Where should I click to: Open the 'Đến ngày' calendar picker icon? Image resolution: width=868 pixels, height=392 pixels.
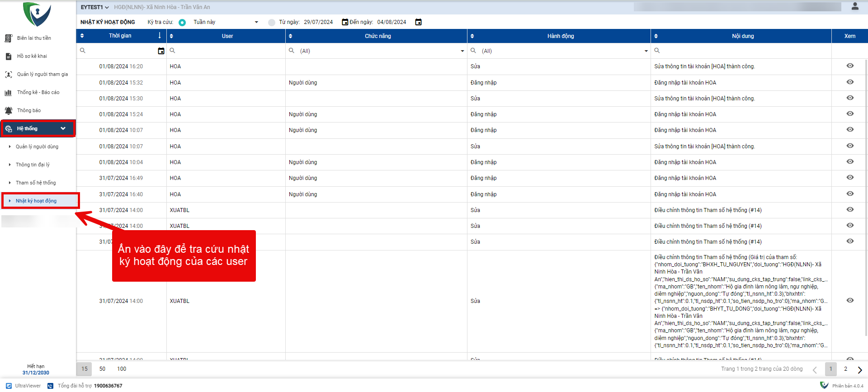click(418, 22)
